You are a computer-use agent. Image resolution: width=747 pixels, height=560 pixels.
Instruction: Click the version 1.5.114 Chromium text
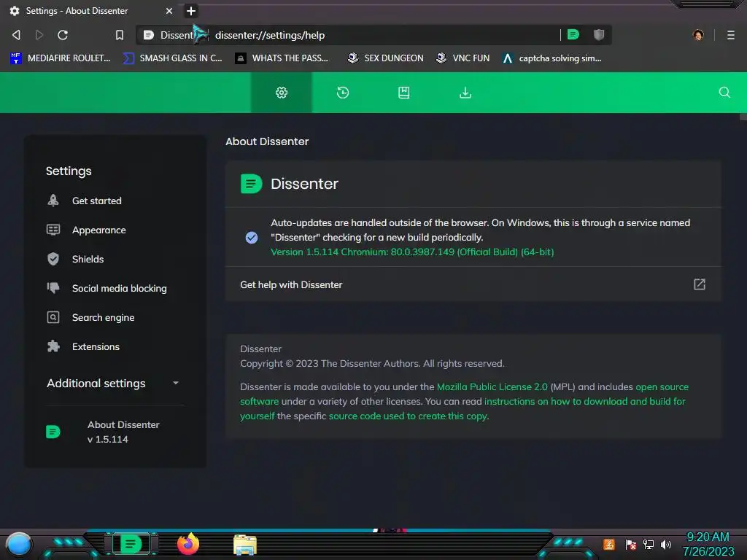click(412, 252)
